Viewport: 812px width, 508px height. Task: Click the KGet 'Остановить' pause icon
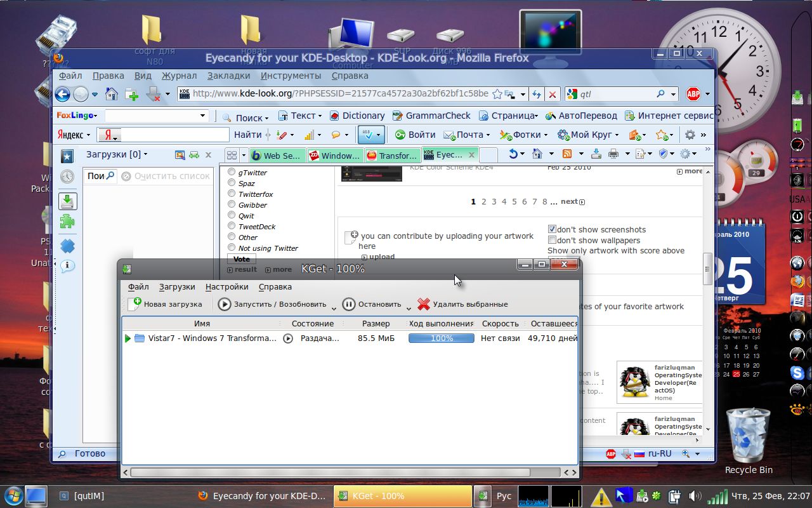(x=349, y=304)
